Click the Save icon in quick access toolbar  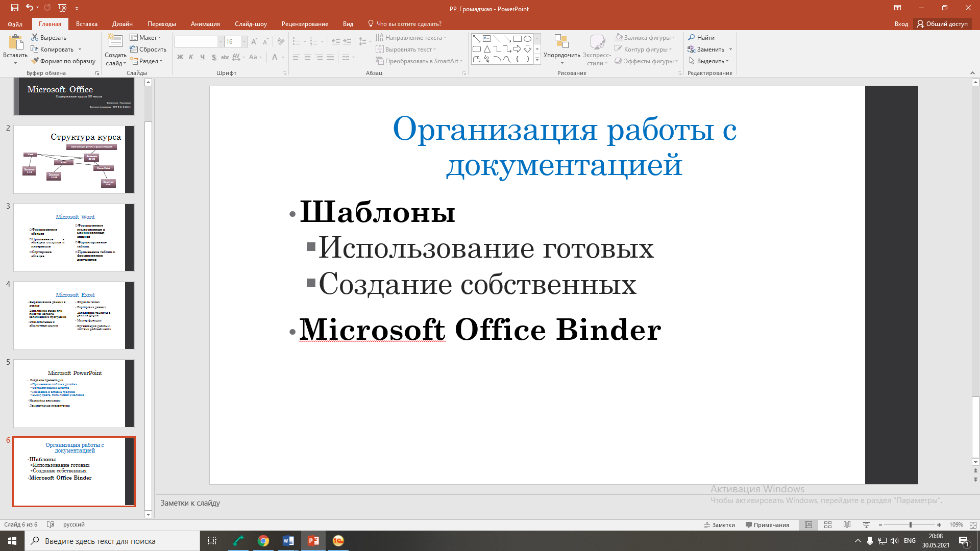pyautogui.click(x=14, y=8)
